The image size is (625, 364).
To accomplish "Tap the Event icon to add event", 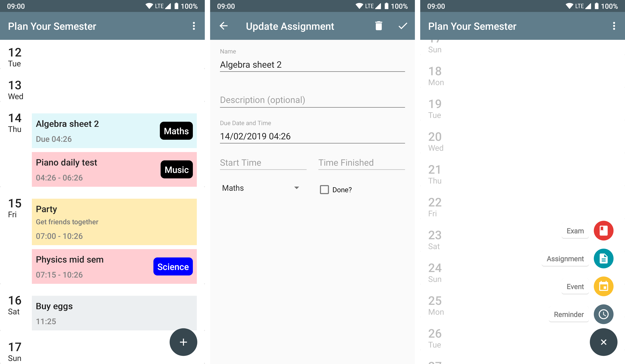I will (x=603, y=286).
